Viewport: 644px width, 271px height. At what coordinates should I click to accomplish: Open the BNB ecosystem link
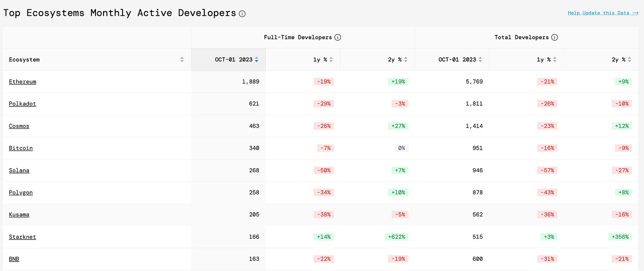(x=14, y=259)
